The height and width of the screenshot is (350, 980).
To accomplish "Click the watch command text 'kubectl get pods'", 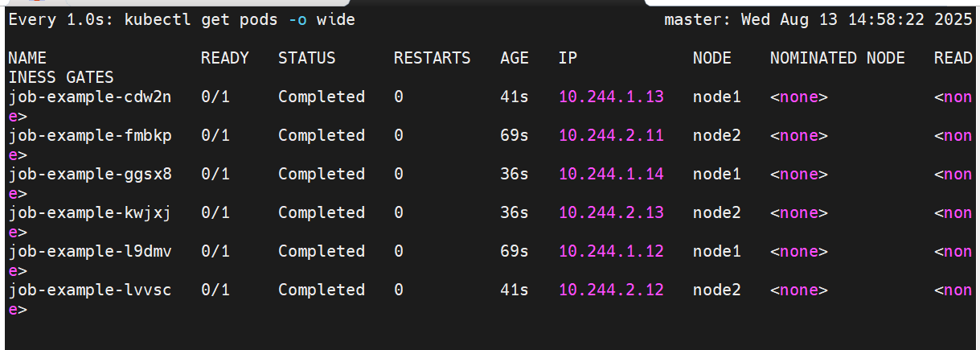I will point(201,20).
